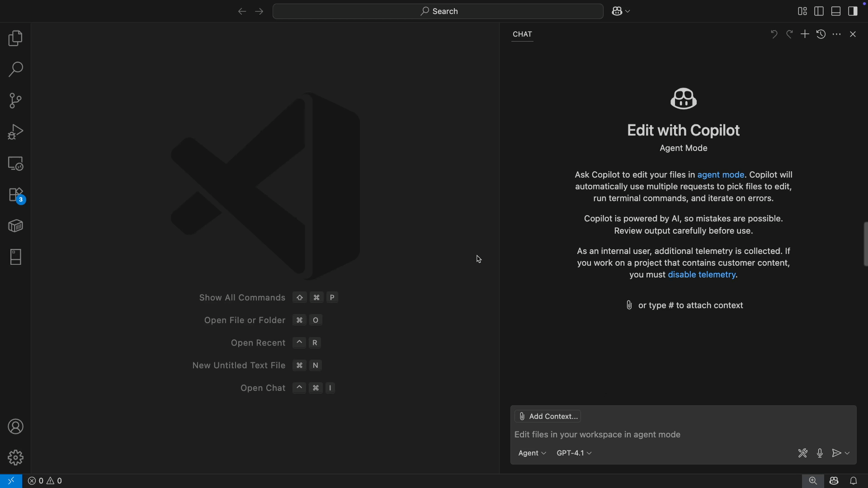
Task: Focus the chat prompt input field
Action: point(683,435)
